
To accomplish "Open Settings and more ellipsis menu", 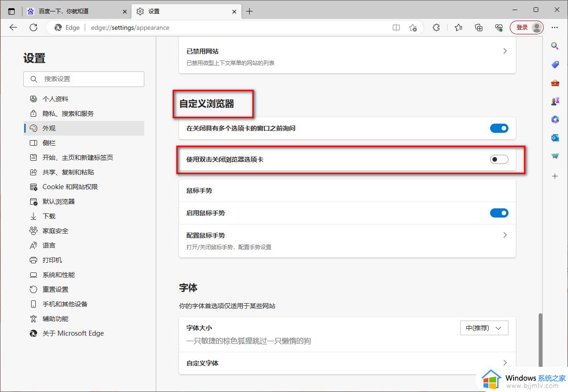I will [x=555, y=27].
